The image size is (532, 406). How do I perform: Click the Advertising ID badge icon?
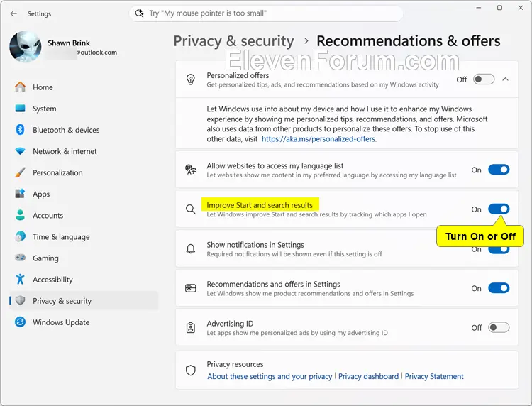point(191,328)
